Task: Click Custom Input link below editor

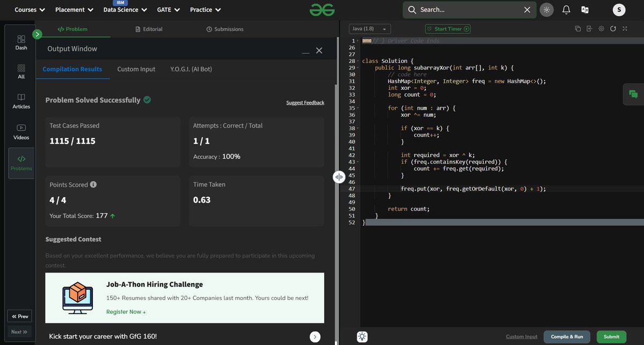Action: click(522, 337)
